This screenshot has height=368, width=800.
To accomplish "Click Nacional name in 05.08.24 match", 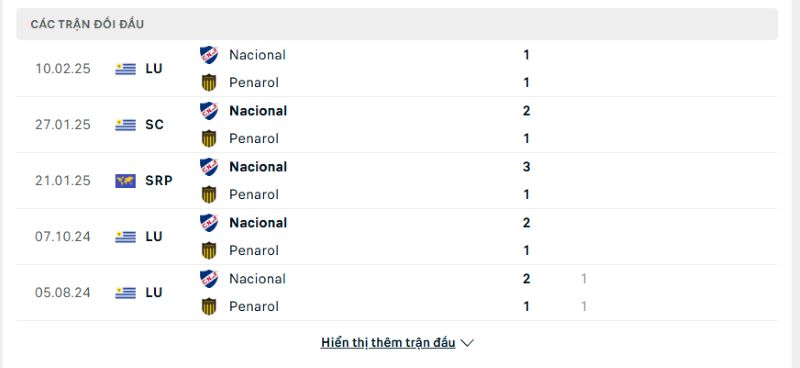I will pos(257,279).
